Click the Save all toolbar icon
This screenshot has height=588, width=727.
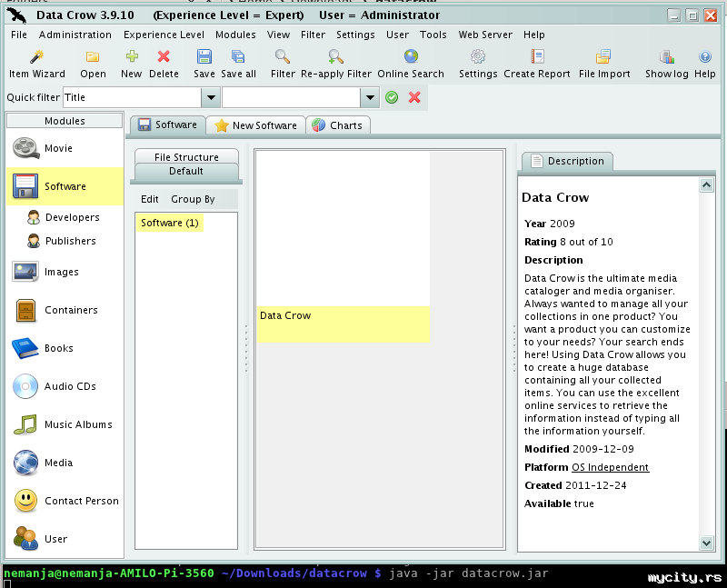tap(238, 64)
